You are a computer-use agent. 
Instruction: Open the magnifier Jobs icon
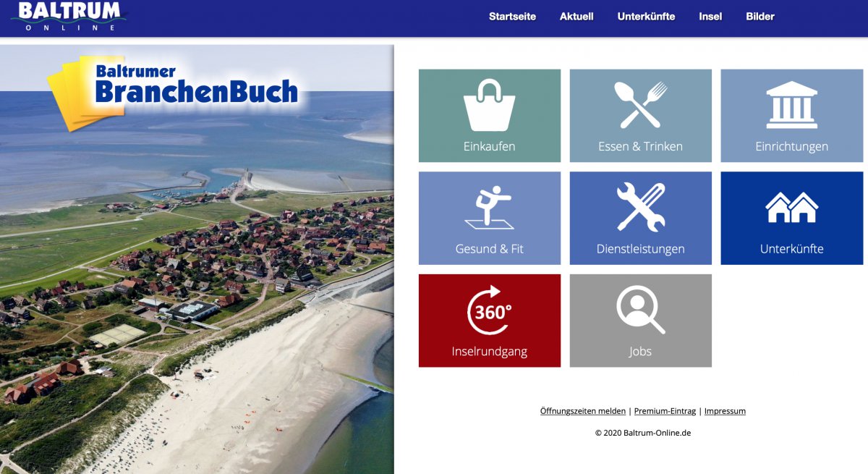640,310
